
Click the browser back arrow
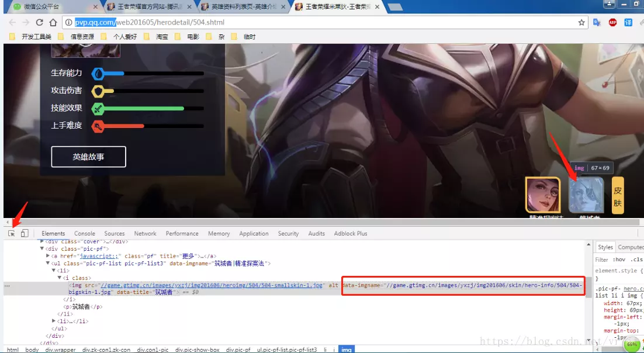12,22
